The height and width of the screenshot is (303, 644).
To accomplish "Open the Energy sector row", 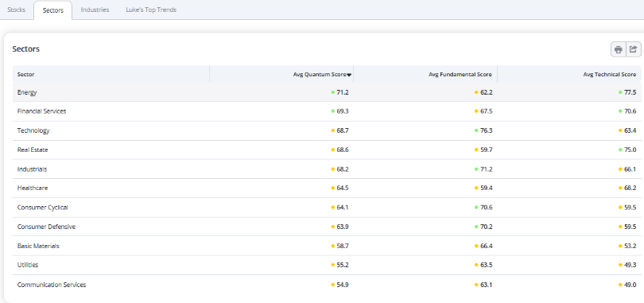I will coord(327,92).
